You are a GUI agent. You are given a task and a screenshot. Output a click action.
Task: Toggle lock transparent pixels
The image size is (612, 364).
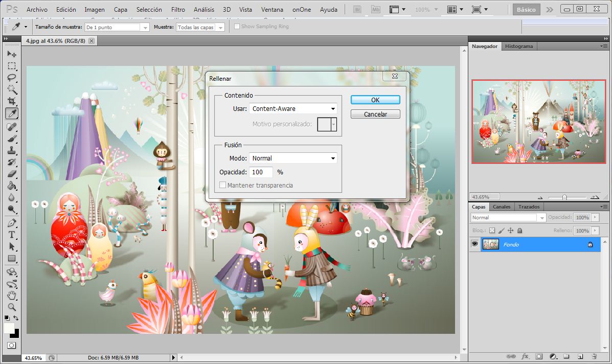pos(492,231)
